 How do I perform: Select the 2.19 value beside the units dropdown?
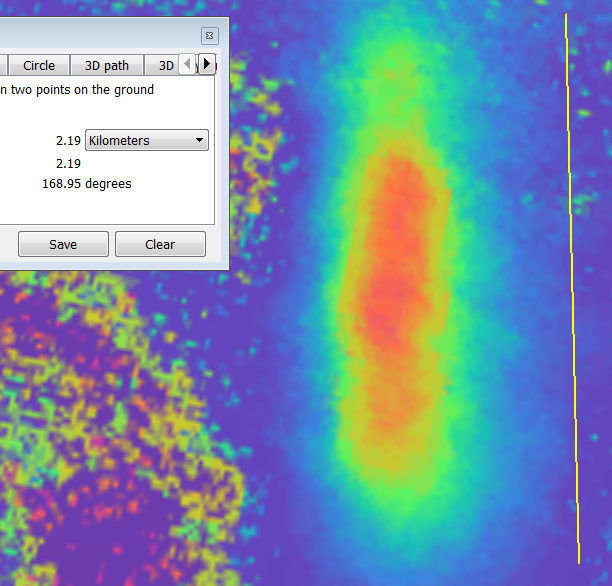coord(68,141)
